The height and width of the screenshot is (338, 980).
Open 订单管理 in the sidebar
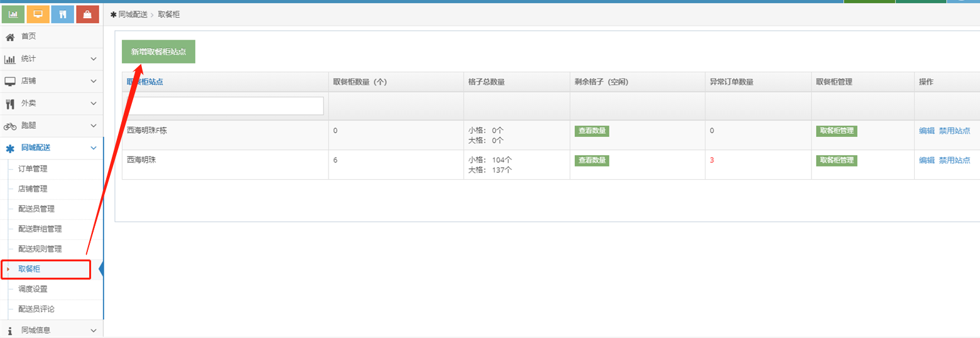(33, 169)
